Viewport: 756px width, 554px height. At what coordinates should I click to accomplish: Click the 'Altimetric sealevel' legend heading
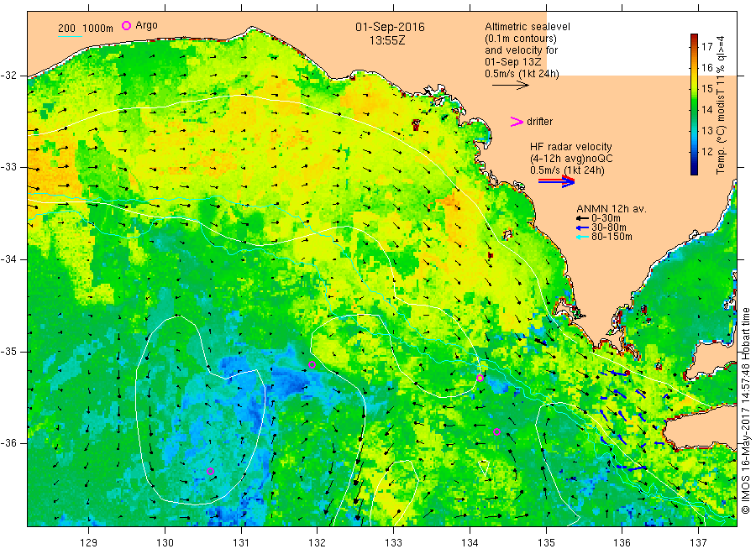[528, 27]
